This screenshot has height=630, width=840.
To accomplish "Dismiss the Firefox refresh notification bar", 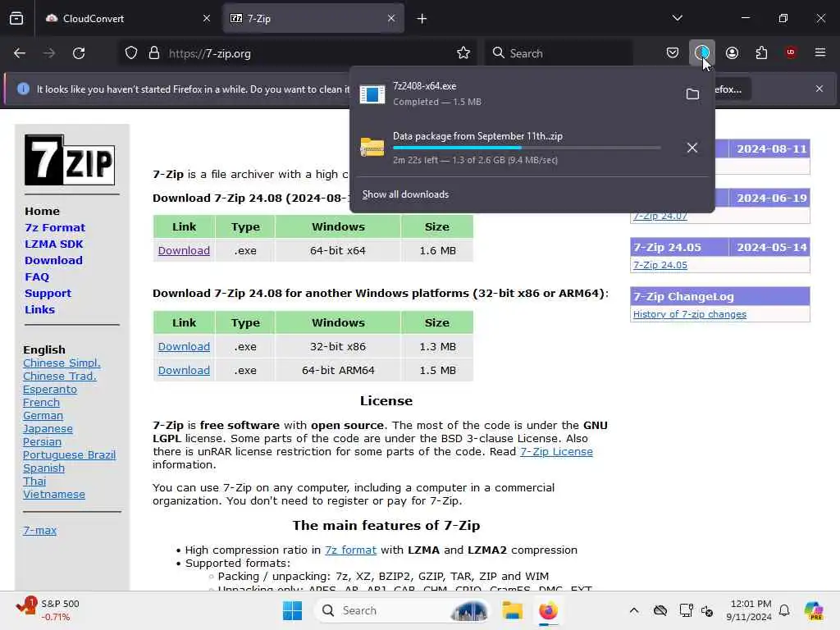I will pyautogui.click(x=819, y=89).
